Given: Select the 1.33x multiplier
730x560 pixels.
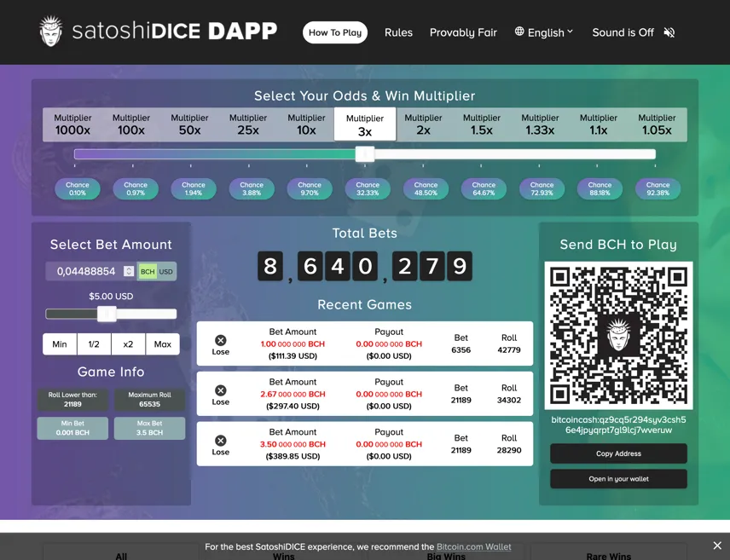Looking at the screenshot, I should pos(540,124).
